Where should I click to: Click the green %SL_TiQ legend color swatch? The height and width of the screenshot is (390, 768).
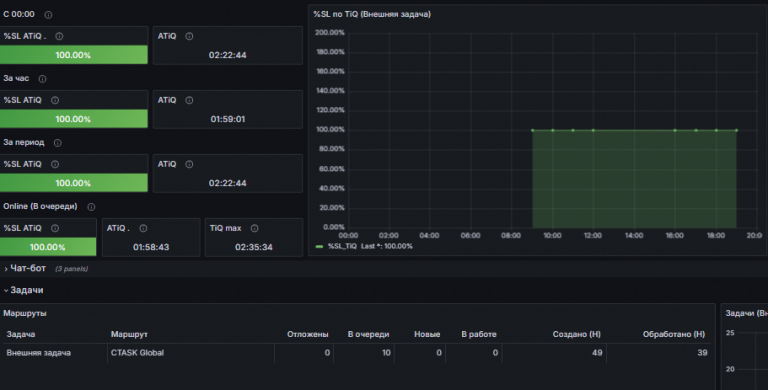pyautogui.click(x=320, y=246)
